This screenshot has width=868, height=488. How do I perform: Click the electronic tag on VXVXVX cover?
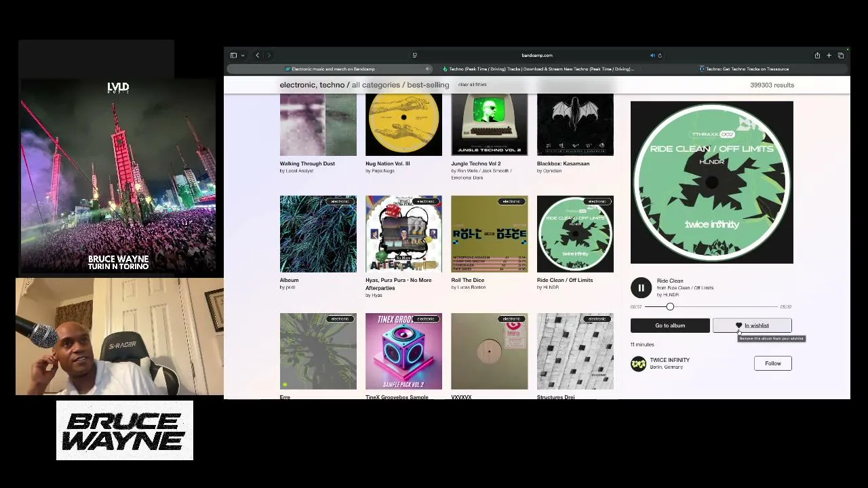[511, 319]
